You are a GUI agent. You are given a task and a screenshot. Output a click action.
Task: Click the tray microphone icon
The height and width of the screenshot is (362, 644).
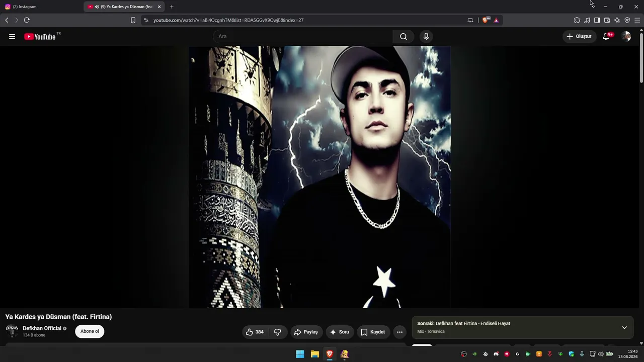(582, 354)
